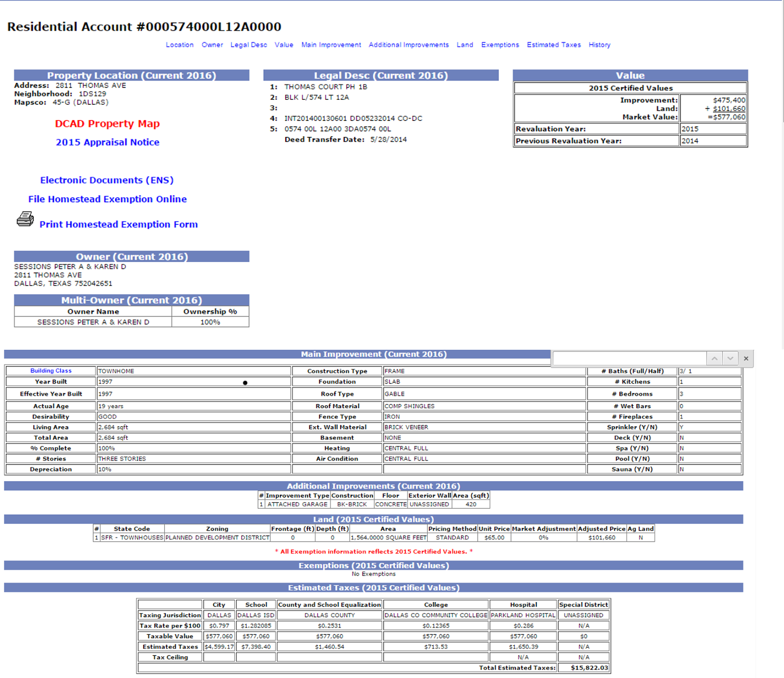Click the Foundation value SLAB
The image size is (784, 678).
pyautogui.click(x=392, y=382)
